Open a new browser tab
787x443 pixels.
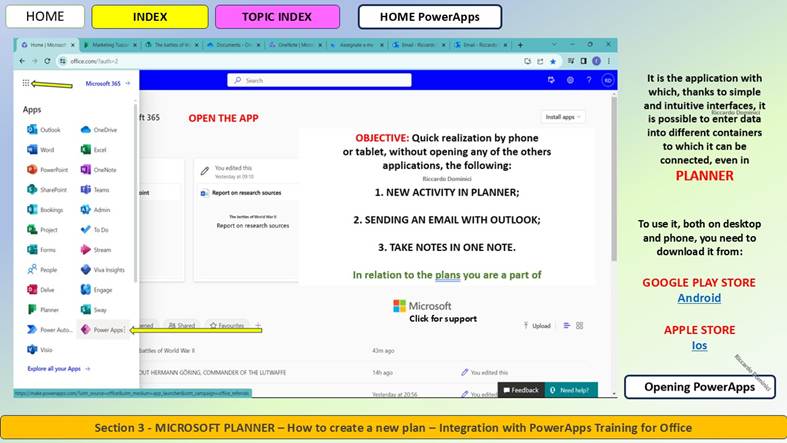tap(520, 45)
